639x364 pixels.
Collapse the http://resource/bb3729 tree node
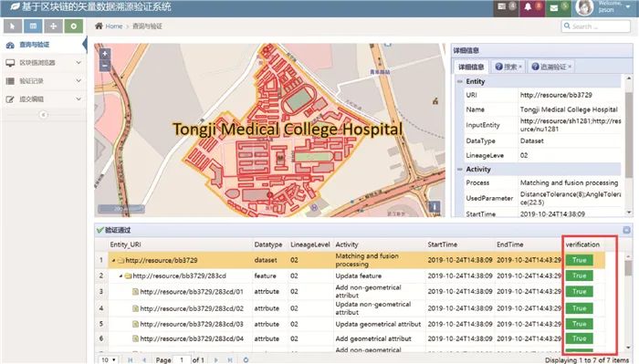[x=113, y=260]
